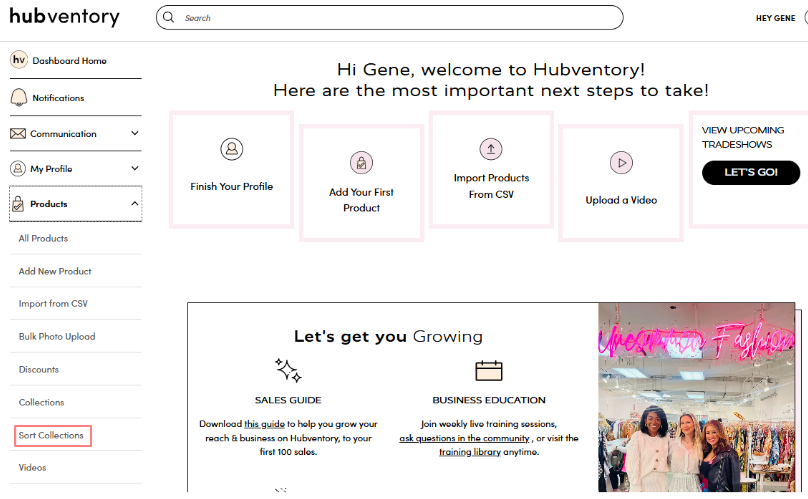Expand the My Profile menu chevron
Screen dimensions: 808x499
[134, 168]
